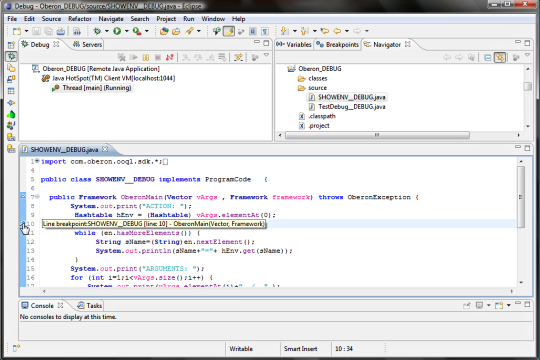Click the Next Annotation arrow icon

[284, 31]
